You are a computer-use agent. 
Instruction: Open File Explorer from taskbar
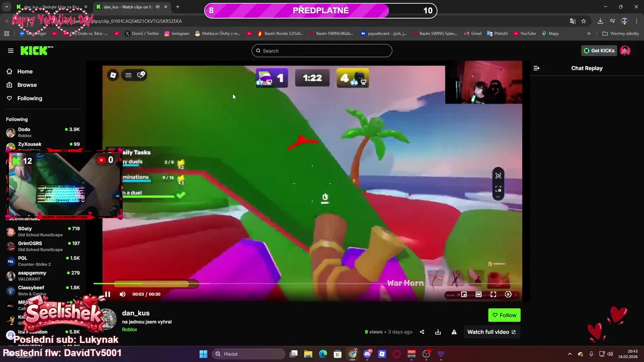point(308,354)
